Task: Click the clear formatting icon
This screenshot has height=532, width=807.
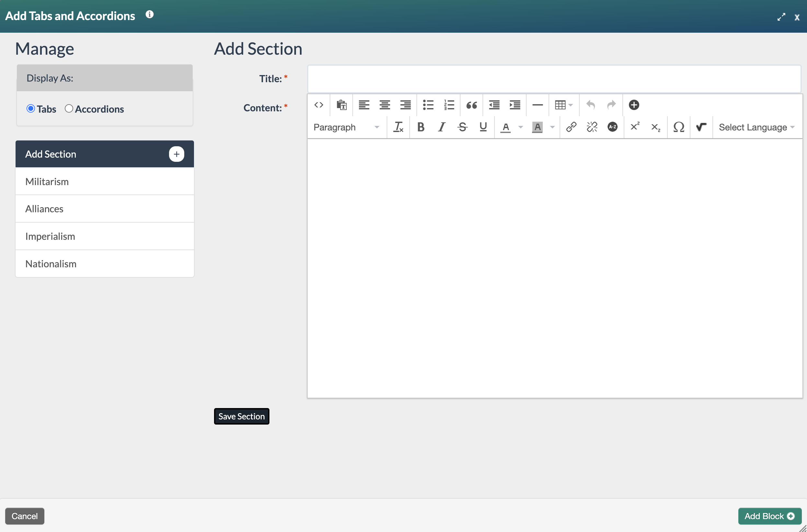Action: click(x=398, y=127)
